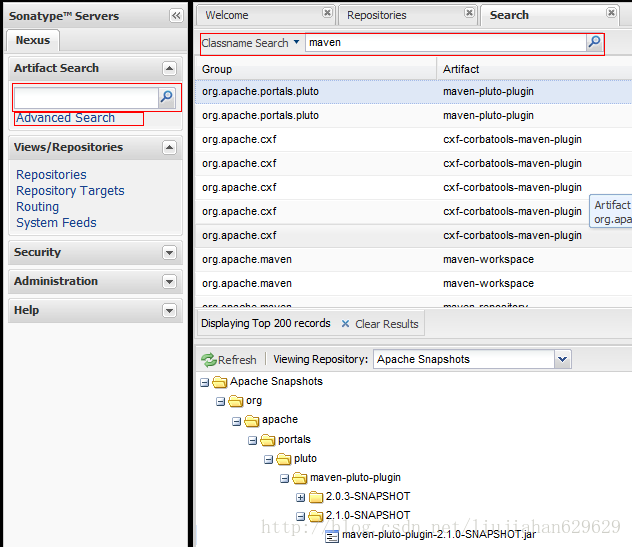The height and width of the screenshot is (547, 632).
Task: Close the Welcome tab
Action: point(327,13)
